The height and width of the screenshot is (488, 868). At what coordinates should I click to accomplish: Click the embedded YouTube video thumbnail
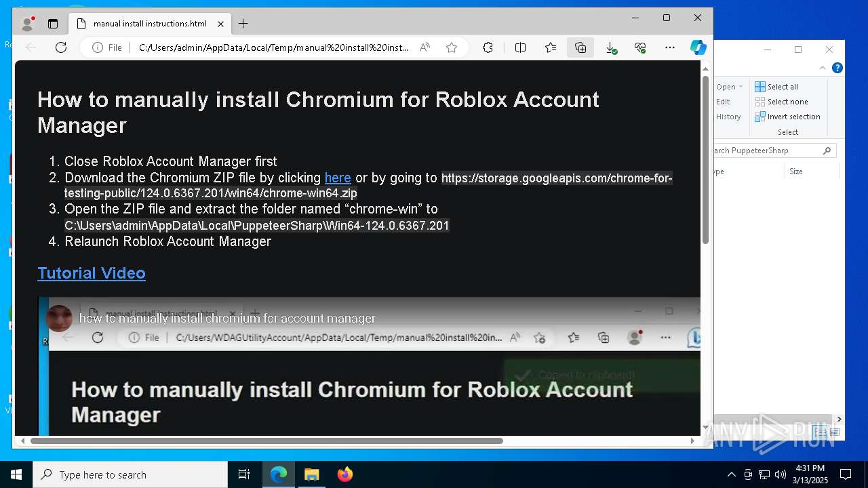(370, 366)
